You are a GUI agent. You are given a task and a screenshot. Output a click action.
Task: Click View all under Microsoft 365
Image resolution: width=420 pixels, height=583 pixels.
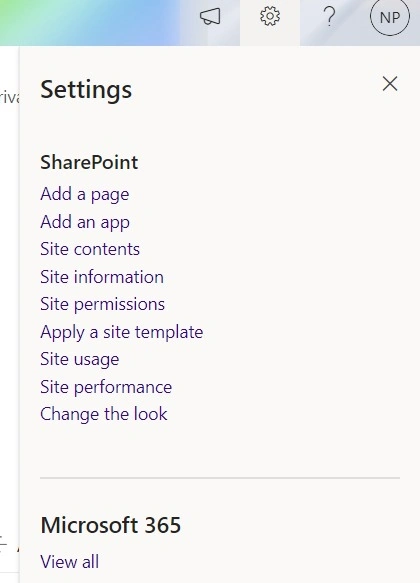(x=70, y=561)
